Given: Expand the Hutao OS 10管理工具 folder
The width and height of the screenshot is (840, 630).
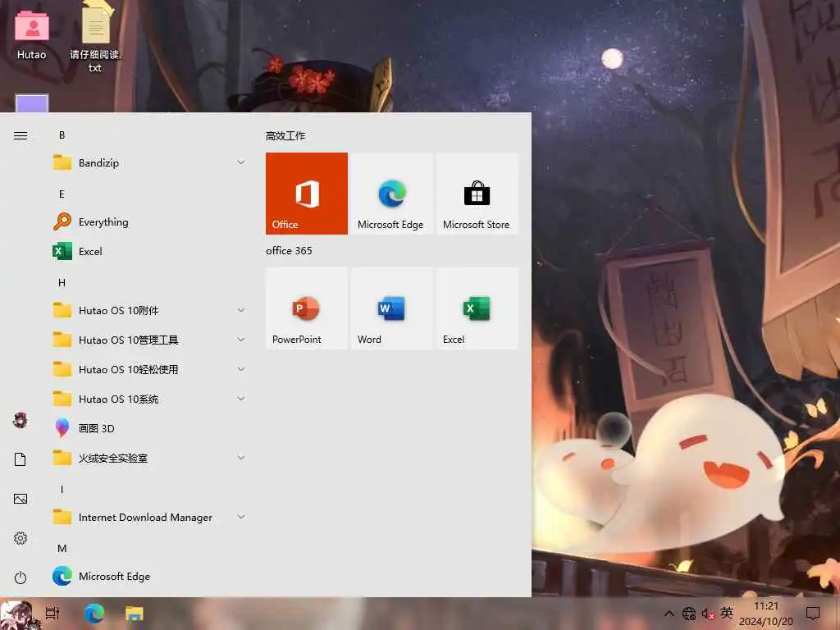Looking at the screenshot, I should tap(149, 340).
